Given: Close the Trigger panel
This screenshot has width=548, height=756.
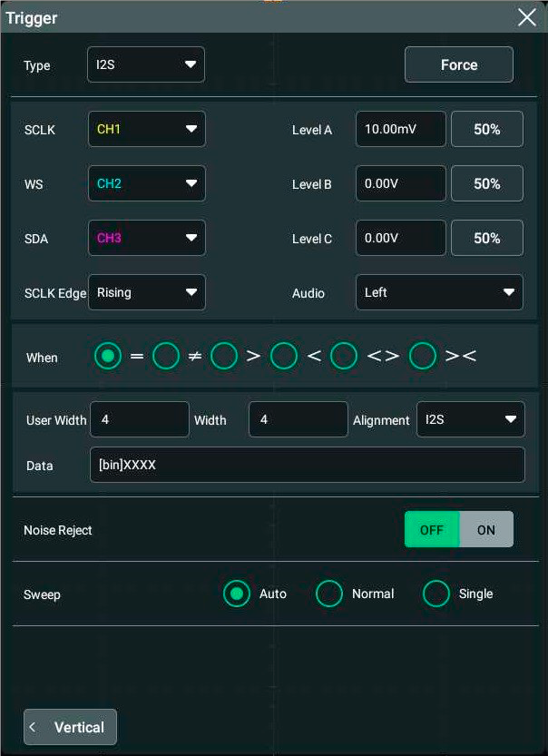Looking at the screenshot, I should (526, 17).
